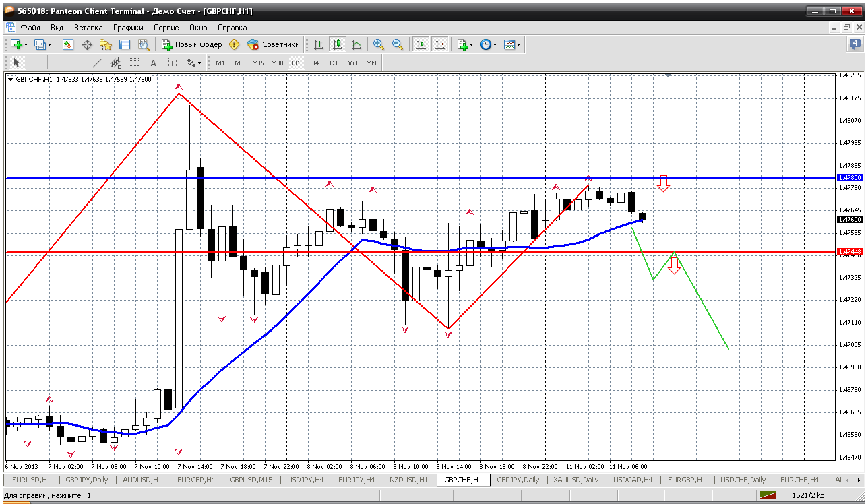Image resolution: width=868 pixels, height=504 pixels.
Task: Toggle the Auto Scroll chart button
Action: coord(421,44)
